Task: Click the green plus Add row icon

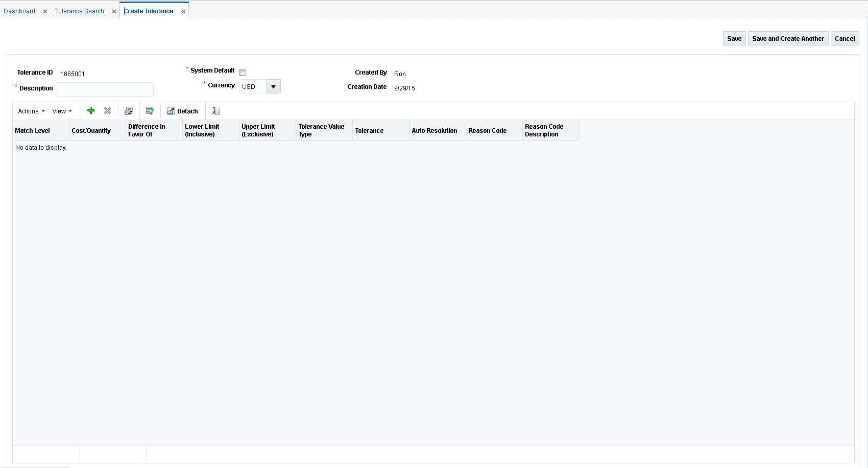Action: click(x=91, y=111)
